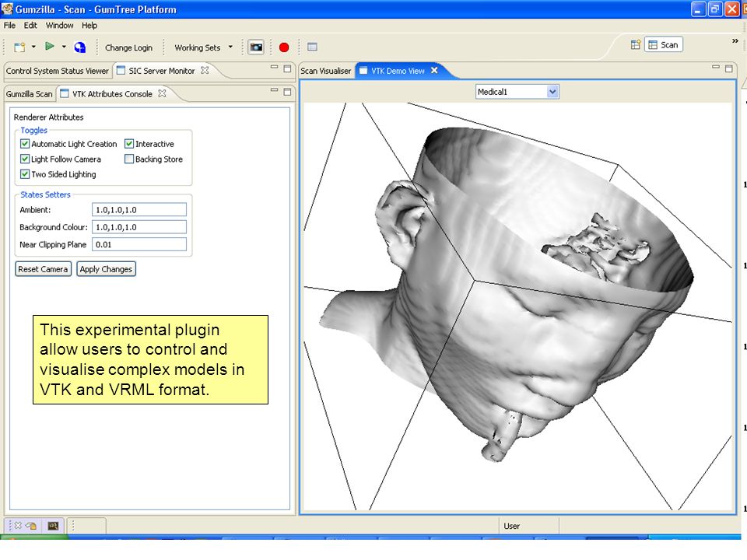Toggle Automatic Light Creation checkbox
747x560 pixels.
click(x=25, y=143)
